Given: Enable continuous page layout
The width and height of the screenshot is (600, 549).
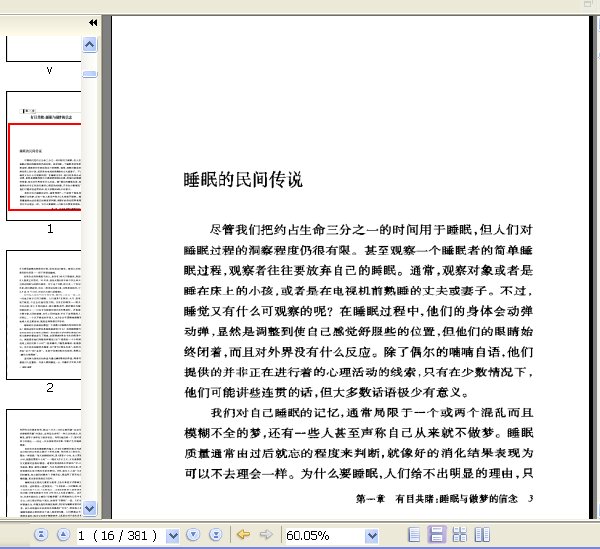Looking at the screenshot, I should point(437,534).
